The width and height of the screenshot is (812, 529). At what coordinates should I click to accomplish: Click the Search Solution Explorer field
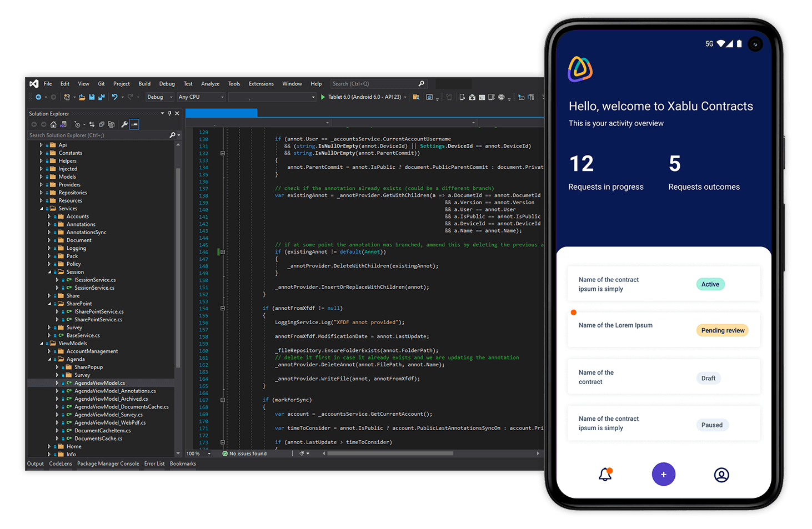tap(97, 135)
